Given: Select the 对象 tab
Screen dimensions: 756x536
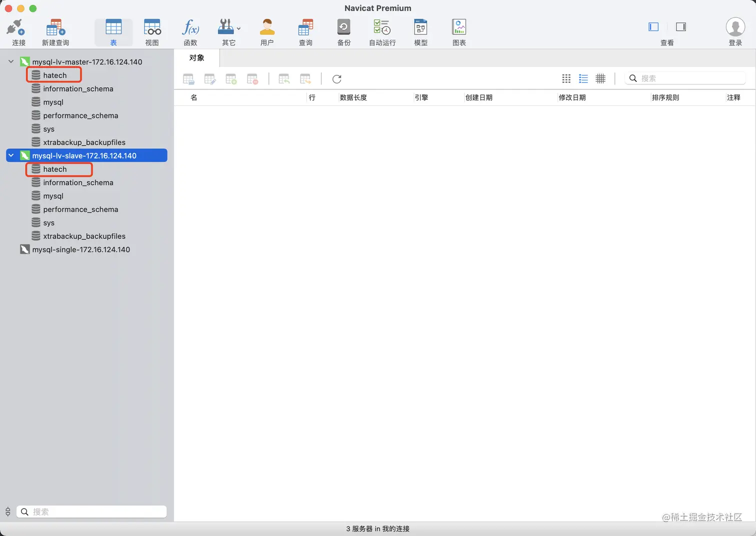Looking at the screenshot, I should 197,58.
